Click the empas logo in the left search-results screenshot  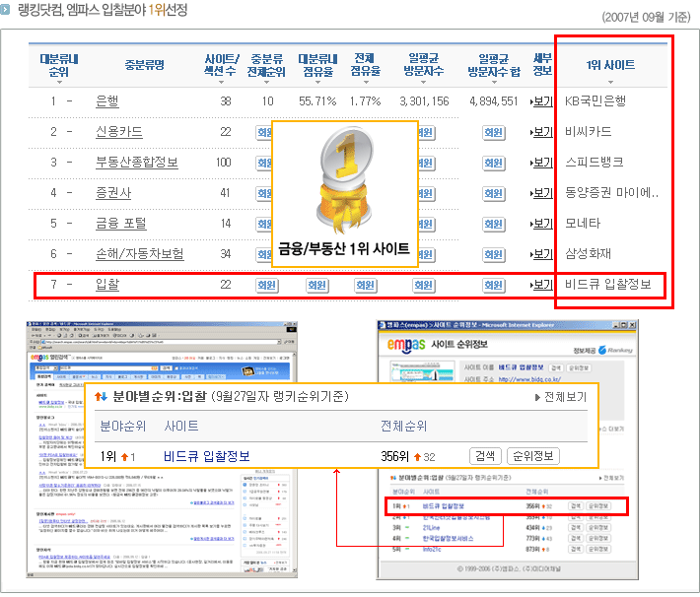pyautogui.click(x=39, y=357)
